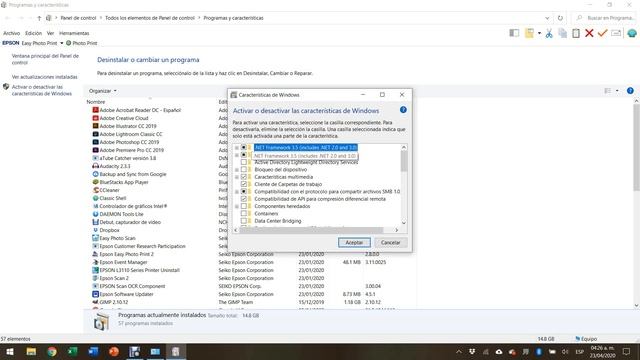
Task: Click the Buscar en Programas search field
Action: (x=605, y=18)
